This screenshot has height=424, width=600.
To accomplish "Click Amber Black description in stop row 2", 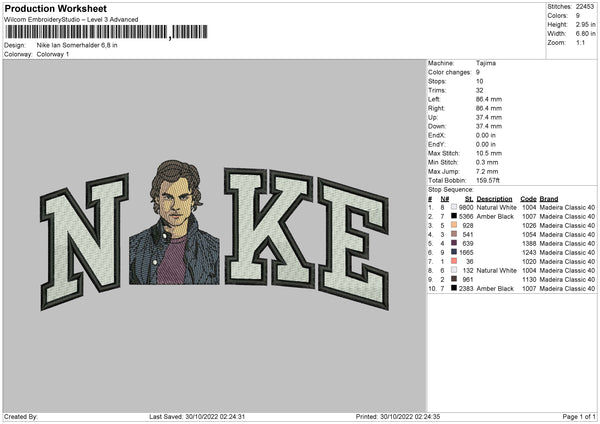I will point(495,217).
